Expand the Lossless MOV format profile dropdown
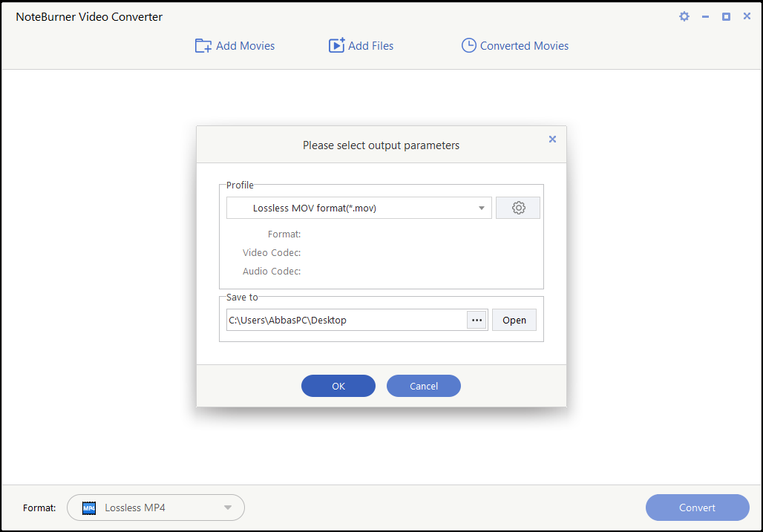 pos(359,208)
